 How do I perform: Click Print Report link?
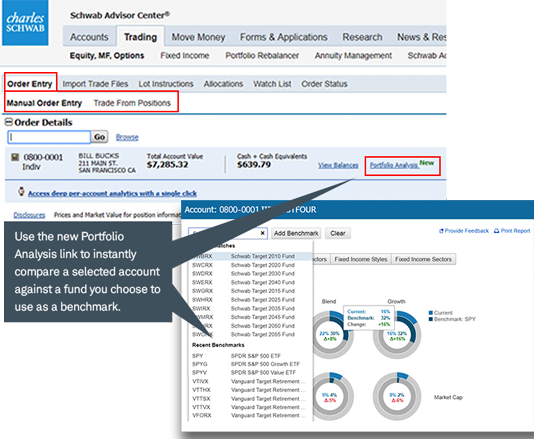click(515, 231)
